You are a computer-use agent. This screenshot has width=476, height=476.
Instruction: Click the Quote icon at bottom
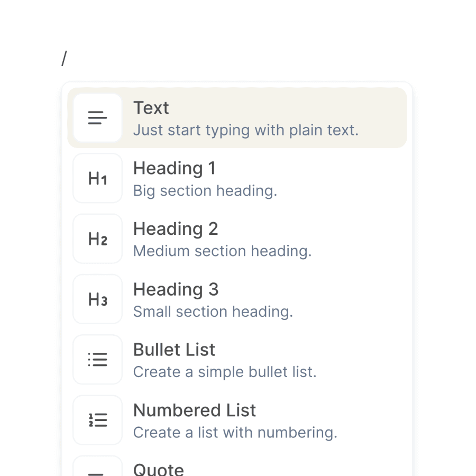point(97,468)
